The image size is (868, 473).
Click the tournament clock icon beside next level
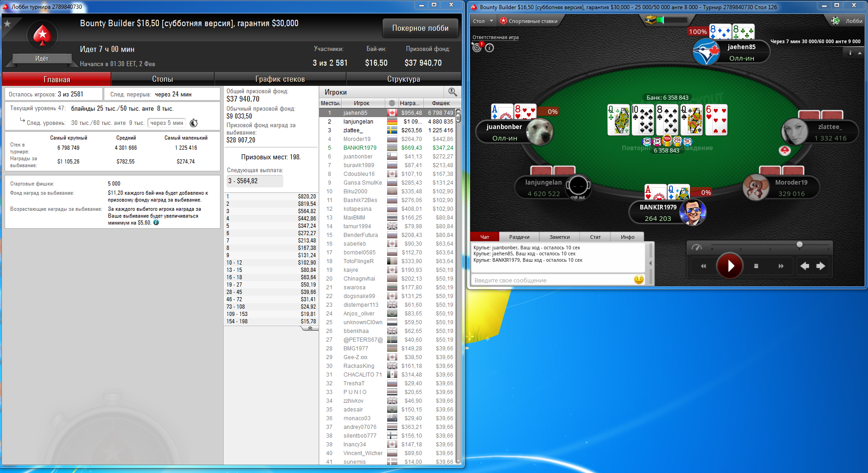tap(194, 123)
